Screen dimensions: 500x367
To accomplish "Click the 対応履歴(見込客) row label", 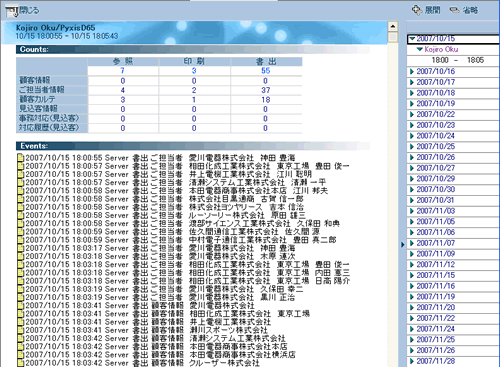I will [x=49, y=128].
